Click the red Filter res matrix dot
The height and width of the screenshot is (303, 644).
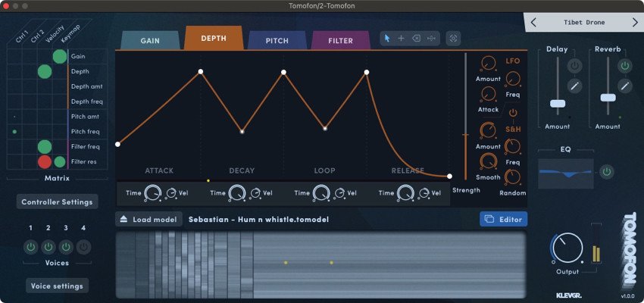coord(45,162)
